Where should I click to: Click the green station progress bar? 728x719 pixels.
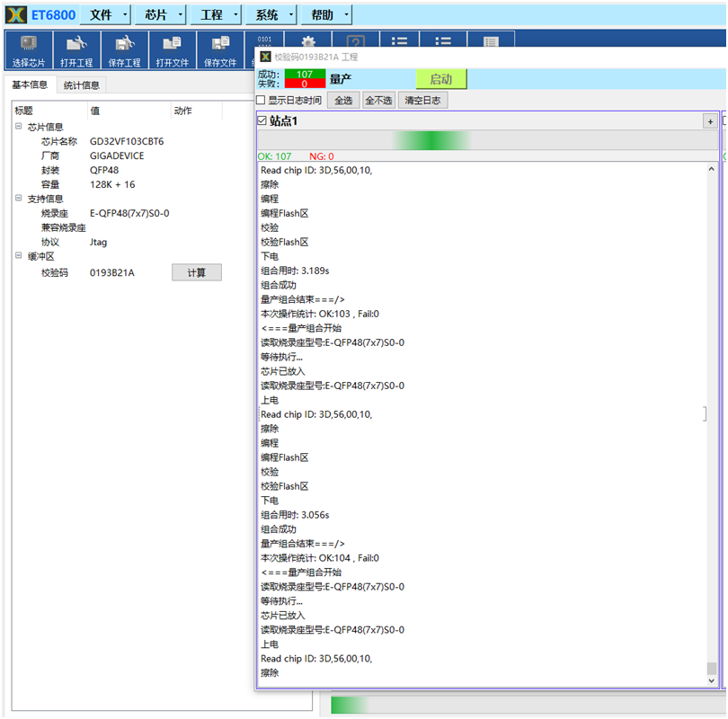[431, 140]
